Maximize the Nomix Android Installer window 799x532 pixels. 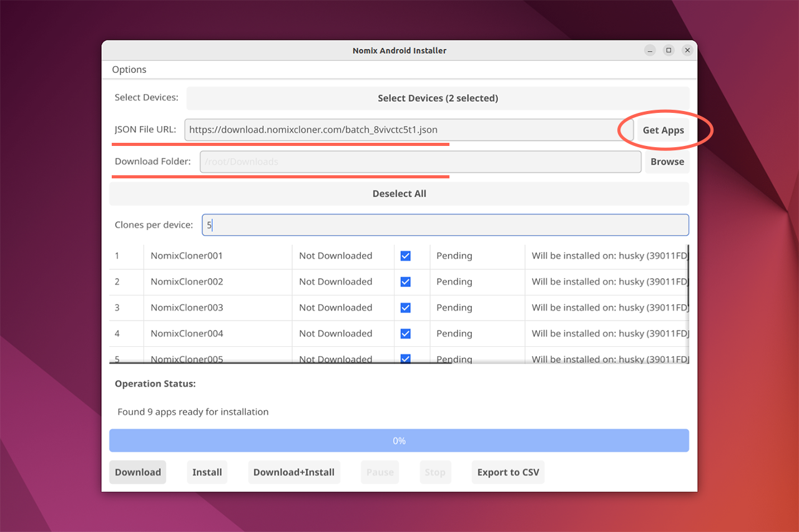click(x=669, y=51)
